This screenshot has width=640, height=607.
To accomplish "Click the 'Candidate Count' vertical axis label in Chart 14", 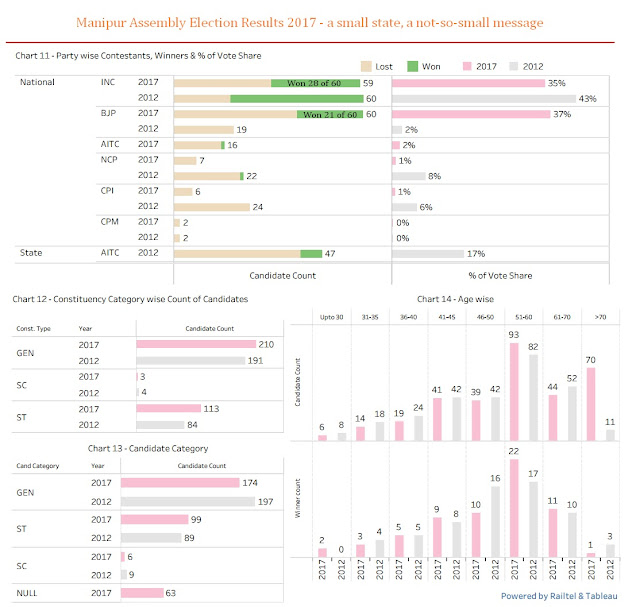I will pyautogui.click(x=298, y=382).
